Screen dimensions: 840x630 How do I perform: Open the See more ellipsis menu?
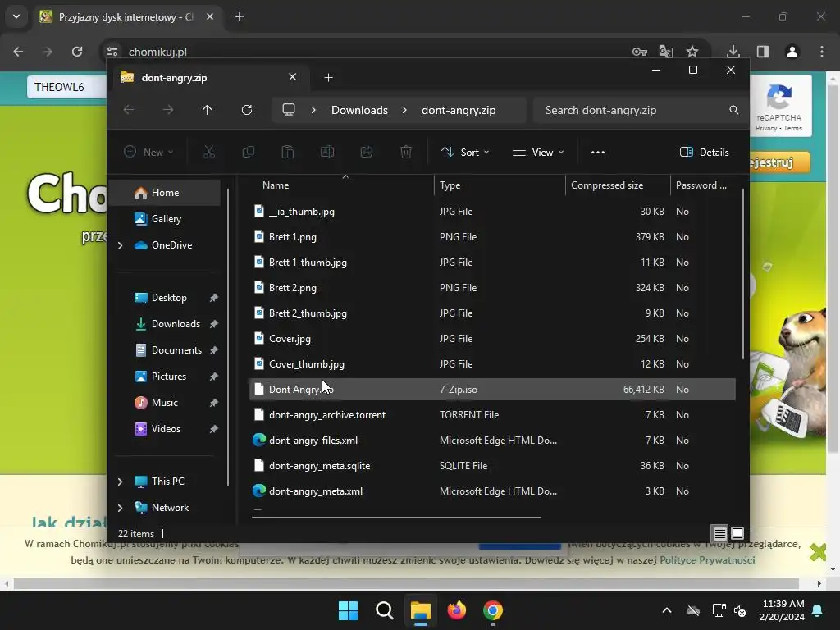(x=598, y=152)
